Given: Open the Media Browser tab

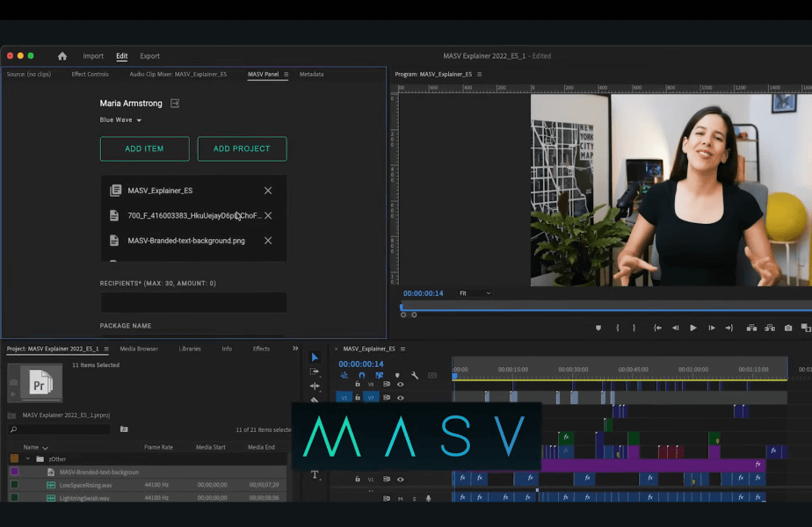Looking at the screenshot, I should (139, 349).
